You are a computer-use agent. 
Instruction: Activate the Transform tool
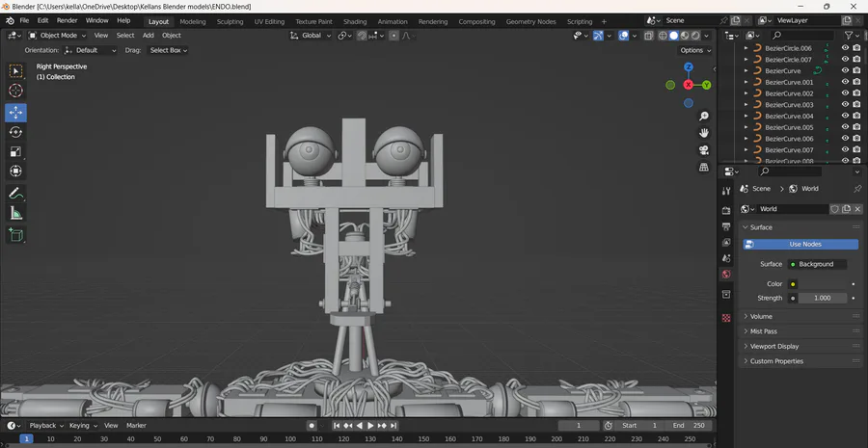click(x=16, y=171)
